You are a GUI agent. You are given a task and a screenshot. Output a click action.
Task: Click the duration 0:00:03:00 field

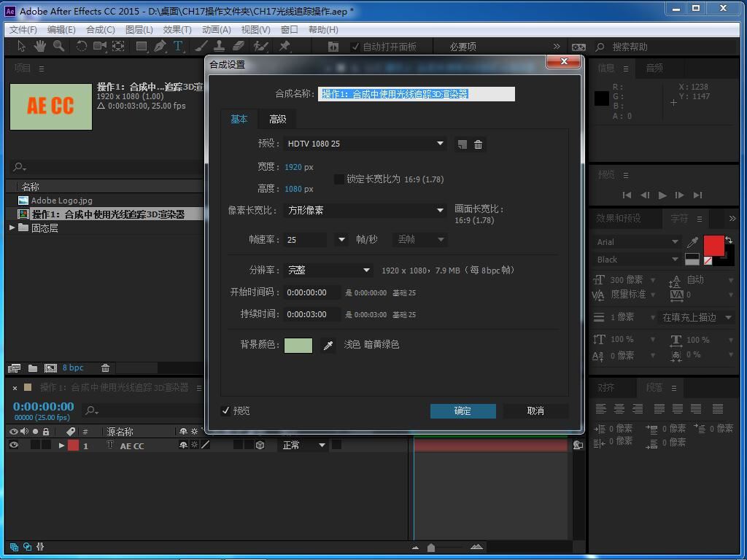[312, 314]
